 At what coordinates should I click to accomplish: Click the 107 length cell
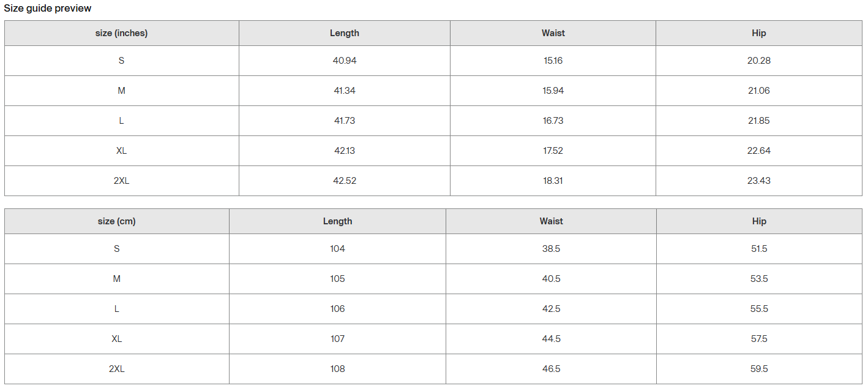337,339
